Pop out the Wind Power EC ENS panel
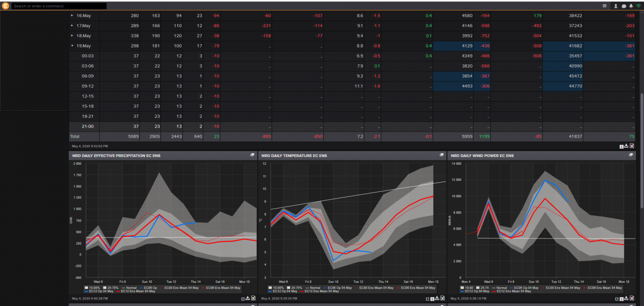This screenshot has height=306, width=644. tap(631, 155)
